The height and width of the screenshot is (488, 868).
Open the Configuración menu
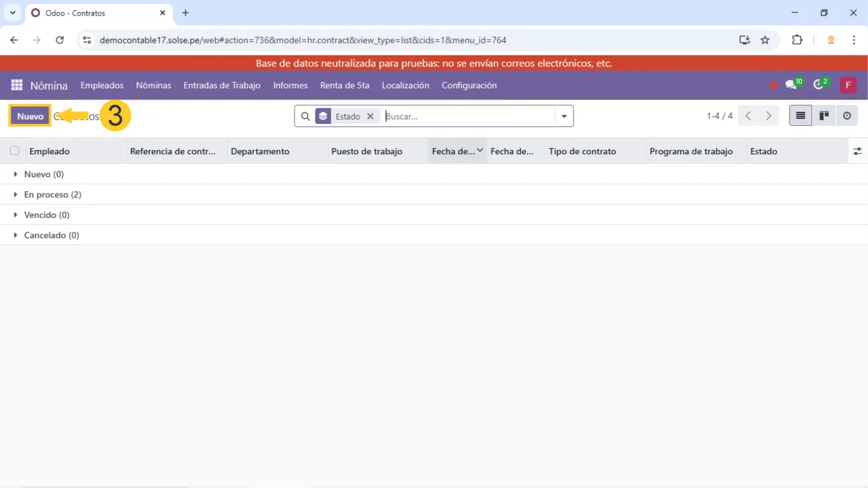(469, 85)
